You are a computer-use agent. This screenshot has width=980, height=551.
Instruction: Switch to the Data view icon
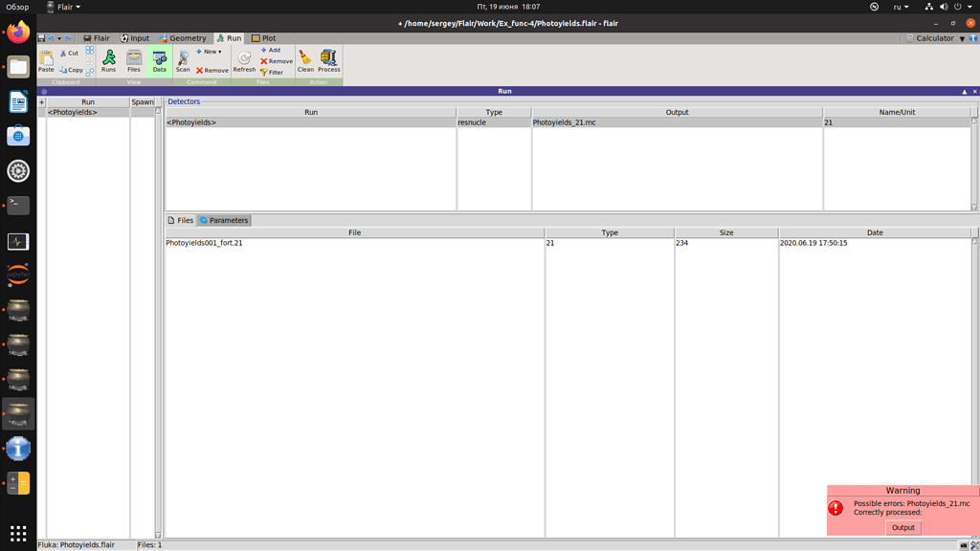coord(159,60)
